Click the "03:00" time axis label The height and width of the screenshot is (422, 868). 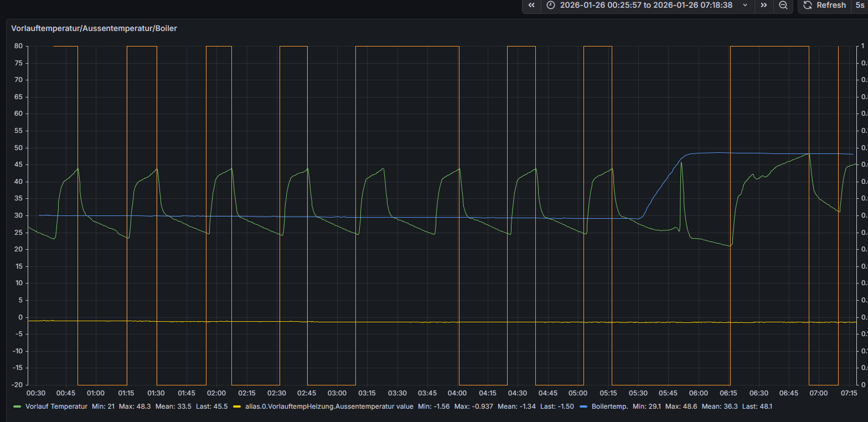(x=337, y=393)
